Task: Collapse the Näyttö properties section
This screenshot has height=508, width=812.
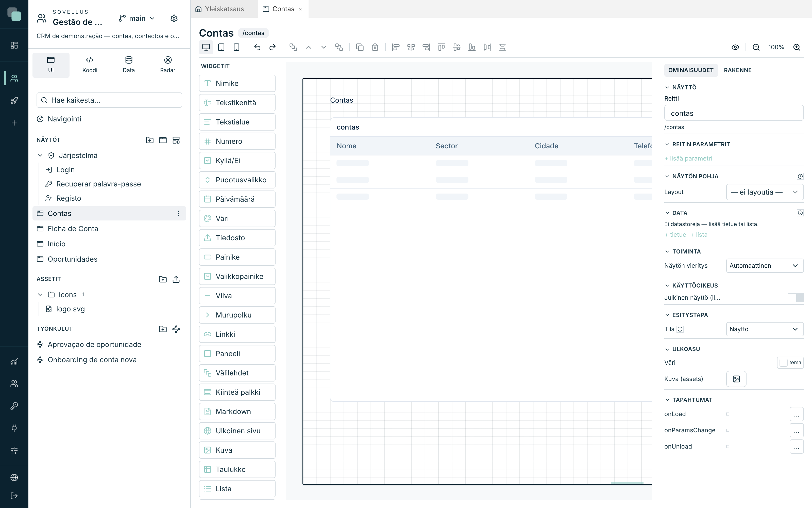Action: pos(667,87)
